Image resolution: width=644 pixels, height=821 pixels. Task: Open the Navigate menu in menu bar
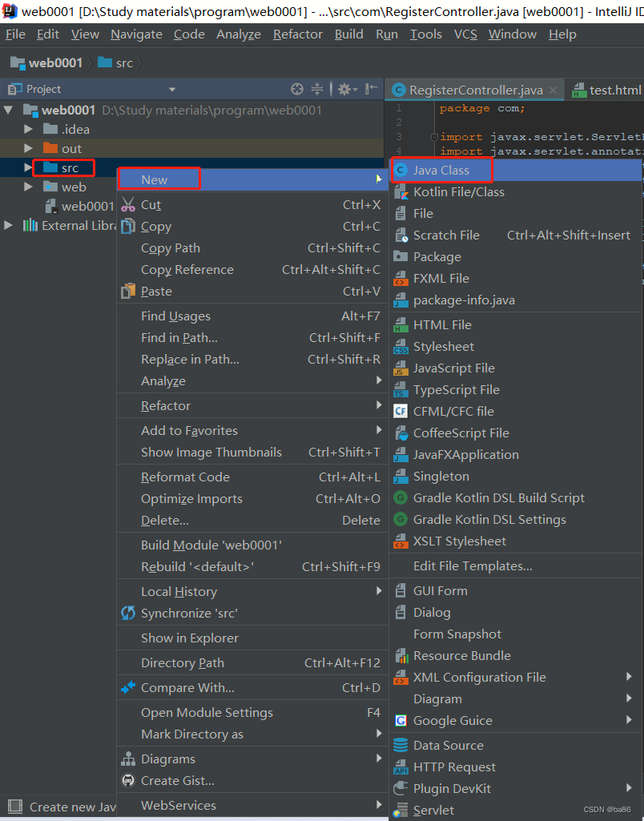click(x=136, y=34)
